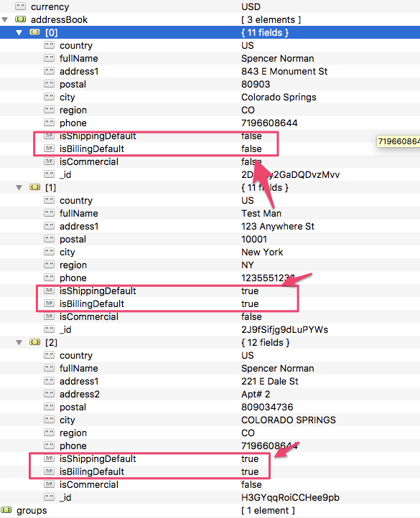Click string icon beside country in [1]
Viewport: 420px width, 518px height.
[x=50, y=200]
